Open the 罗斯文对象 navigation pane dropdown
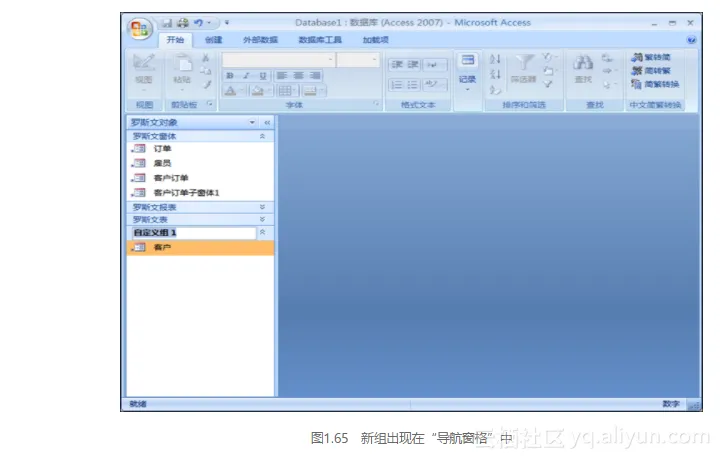 click(252, 122)
